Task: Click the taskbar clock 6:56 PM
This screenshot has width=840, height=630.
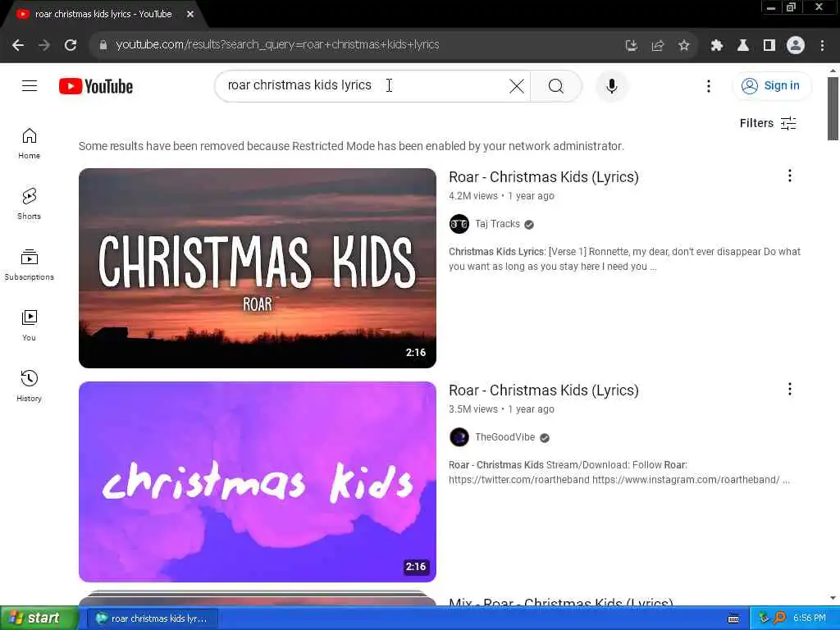Action: pos(810,619)
